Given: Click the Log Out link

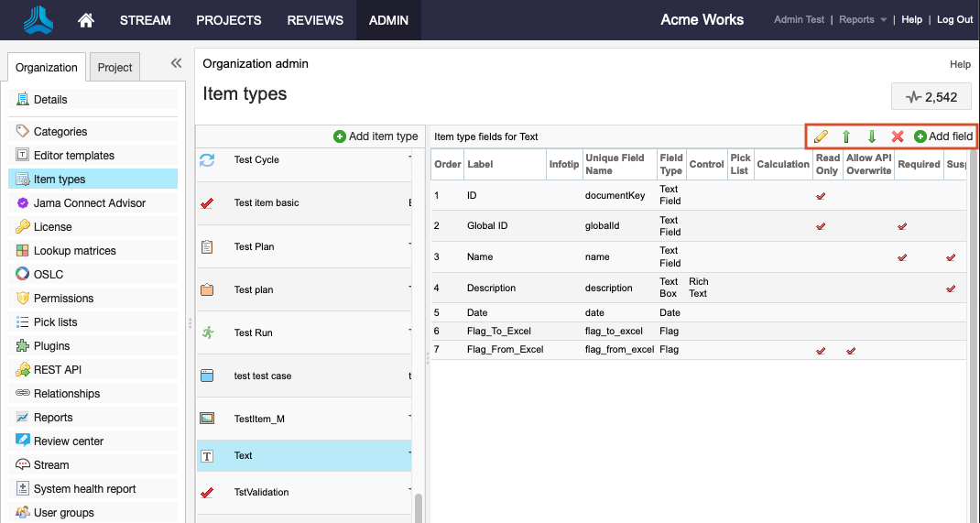Looking at the screenshot, I should point(954,20).
